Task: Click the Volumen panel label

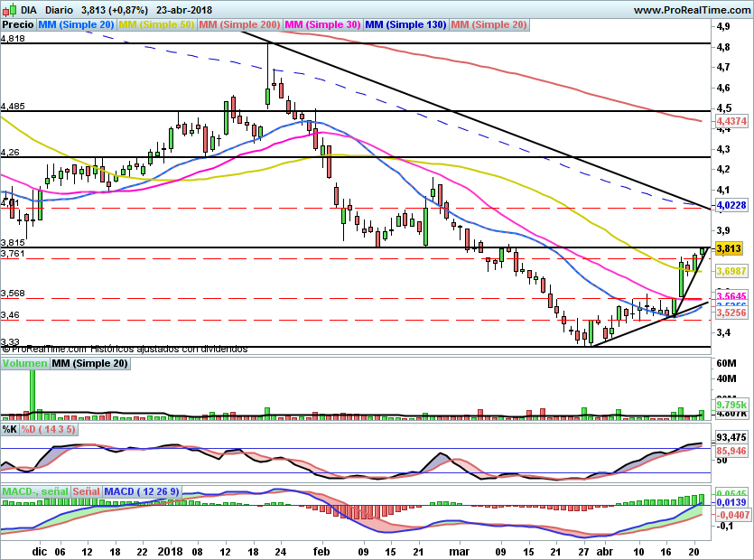Action: click(x=24, y=363)
